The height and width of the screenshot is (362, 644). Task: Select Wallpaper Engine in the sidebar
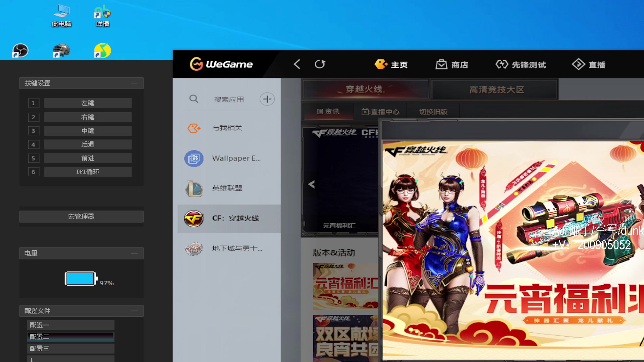pos(229,158)
